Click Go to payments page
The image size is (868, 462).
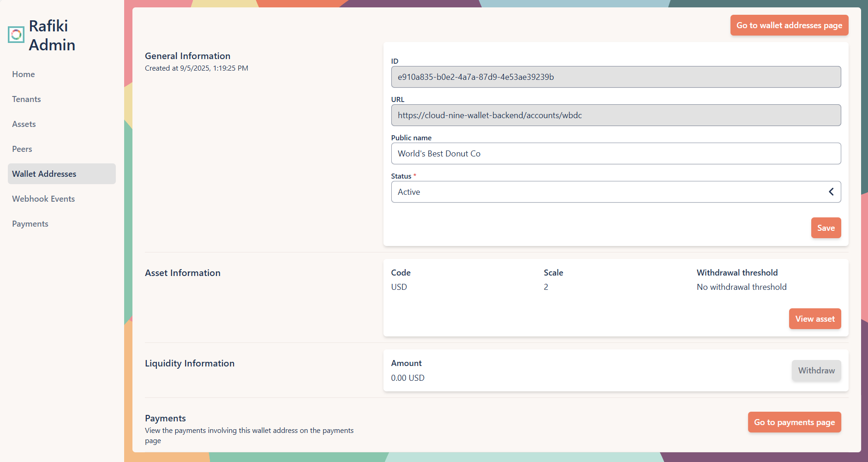coord(794,422)
